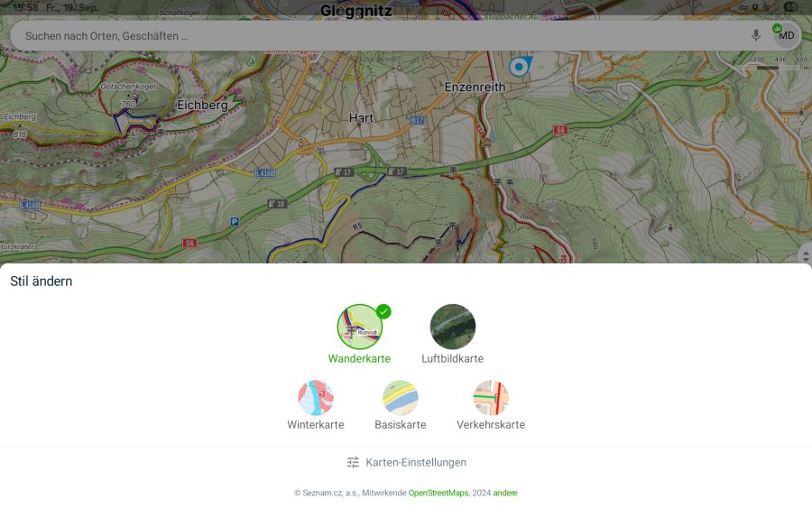Switch to Luftbildkarte aerial style
Viewport: 812px width, 508px height.
453,327
